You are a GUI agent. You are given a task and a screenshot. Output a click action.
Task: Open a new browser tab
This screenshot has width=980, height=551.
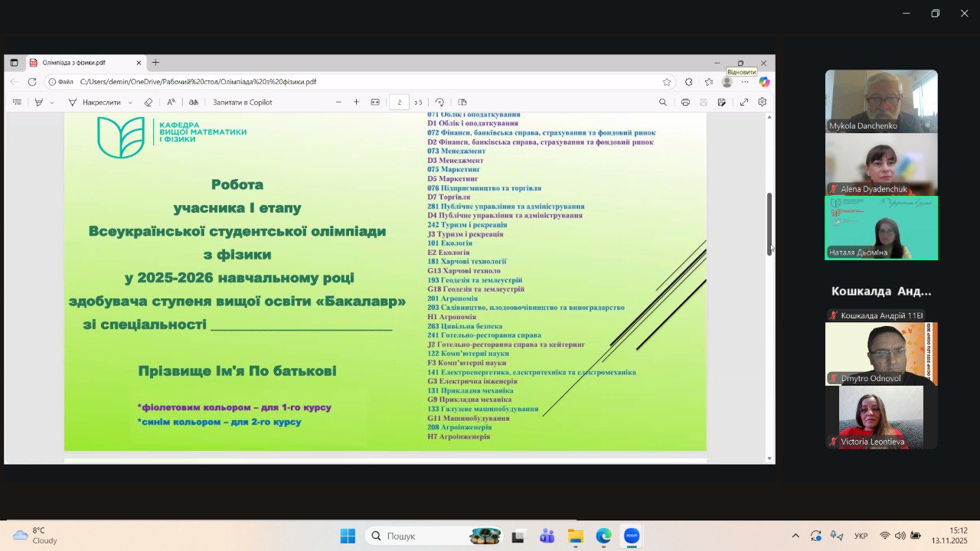155,63
